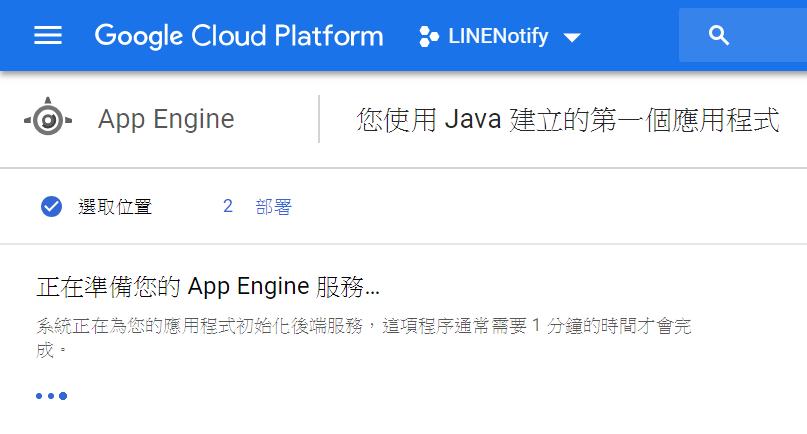Click the Google Cloud Platform logo text
Viewport: 807px width, 434px height.
(x=239, y=36)
